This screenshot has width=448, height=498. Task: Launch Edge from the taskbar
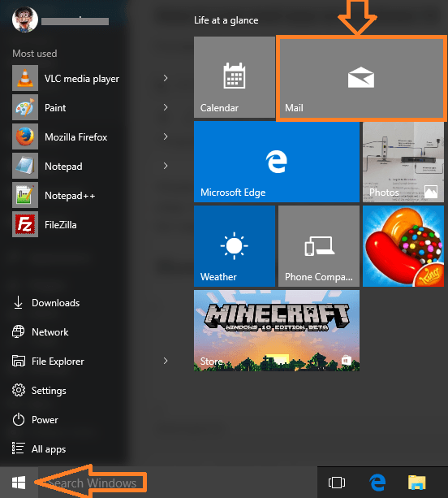(377, 483)
